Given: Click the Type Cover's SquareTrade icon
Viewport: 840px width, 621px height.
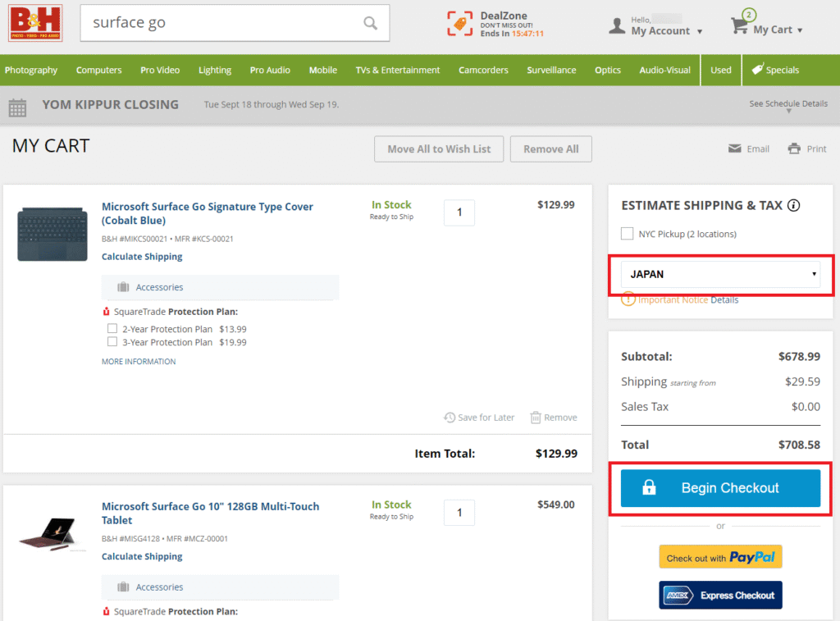Looking at the screenshot, I should (x=106, y=311).
